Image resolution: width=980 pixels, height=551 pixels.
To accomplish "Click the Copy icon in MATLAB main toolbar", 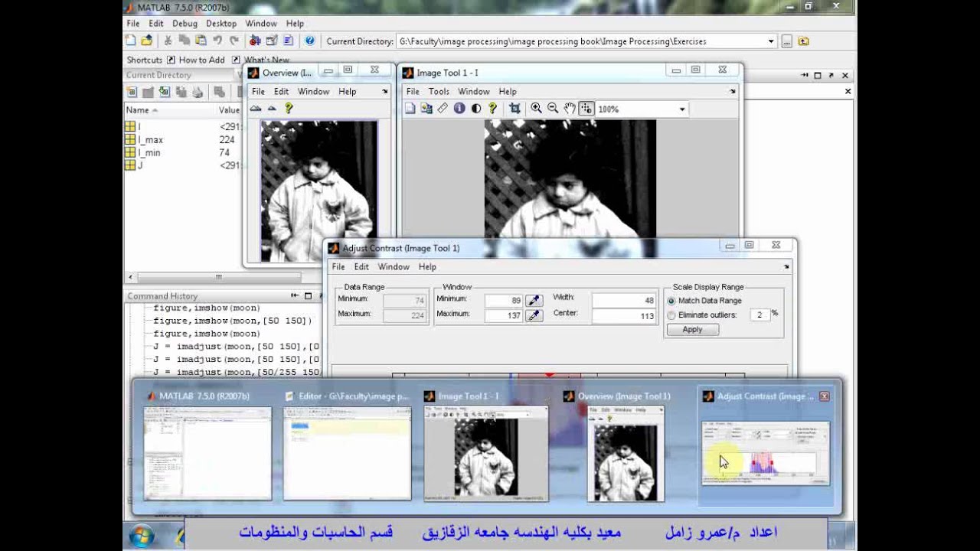I will tap(185, 41).
